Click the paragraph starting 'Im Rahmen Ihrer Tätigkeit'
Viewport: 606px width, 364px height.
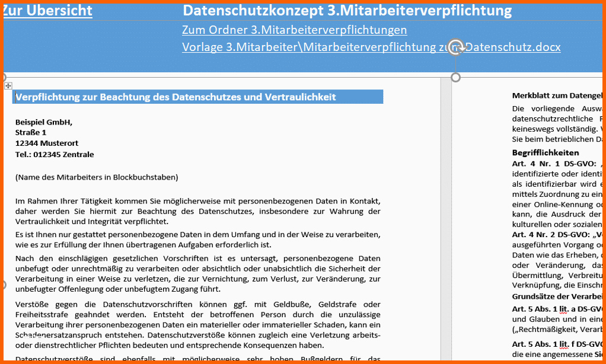(198, 212)
